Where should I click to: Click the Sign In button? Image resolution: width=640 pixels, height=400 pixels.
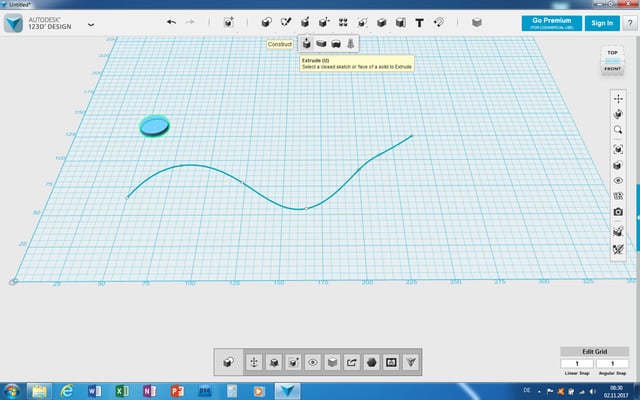pos(601,23)
